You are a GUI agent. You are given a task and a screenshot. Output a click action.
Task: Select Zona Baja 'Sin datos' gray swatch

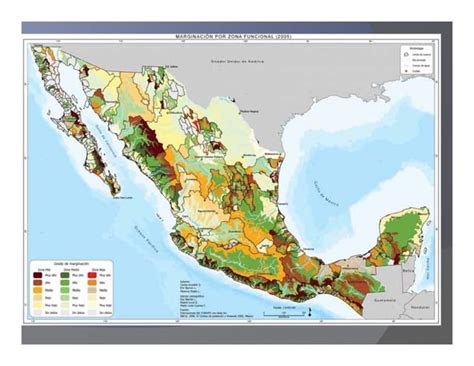pos(92,313)
